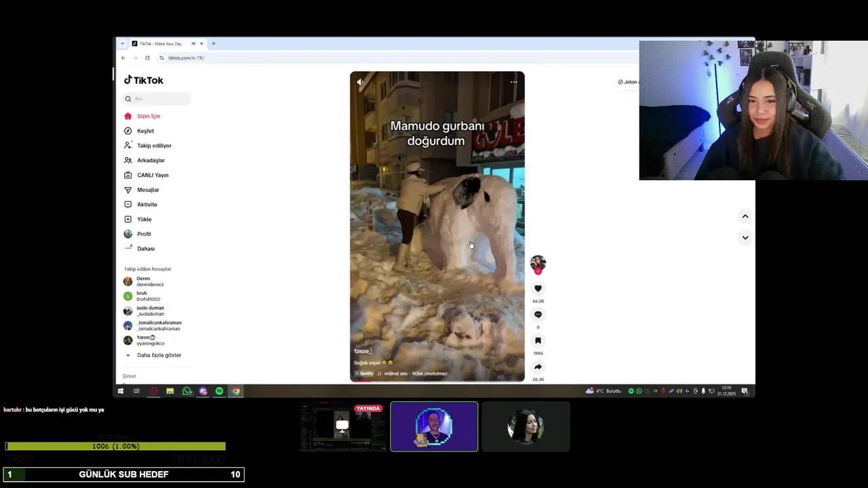Open Spotify from the taskbar
This screenshot has height=488, width=868.
tap(219, 391)
